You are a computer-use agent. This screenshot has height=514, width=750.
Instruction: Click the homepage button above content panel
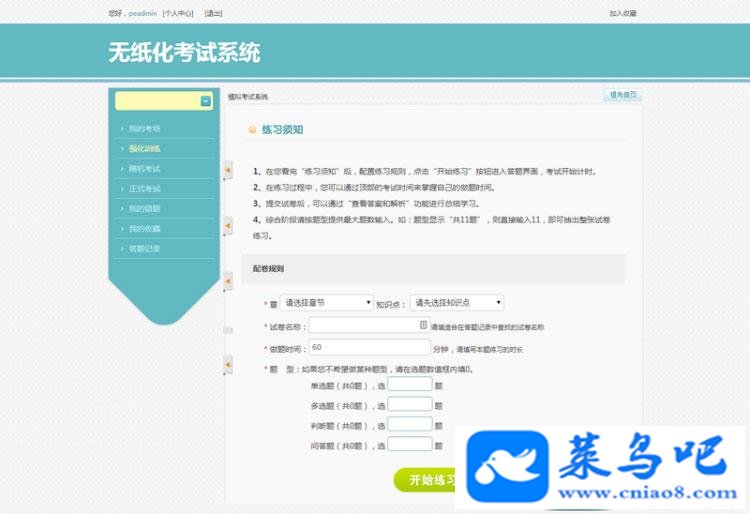623,95
